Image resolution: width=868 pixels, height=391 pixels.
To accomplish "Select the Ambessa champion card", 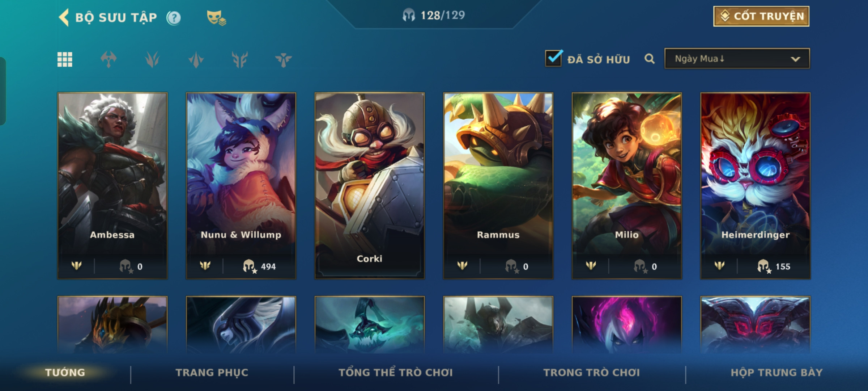I will [x=112, y=186].
